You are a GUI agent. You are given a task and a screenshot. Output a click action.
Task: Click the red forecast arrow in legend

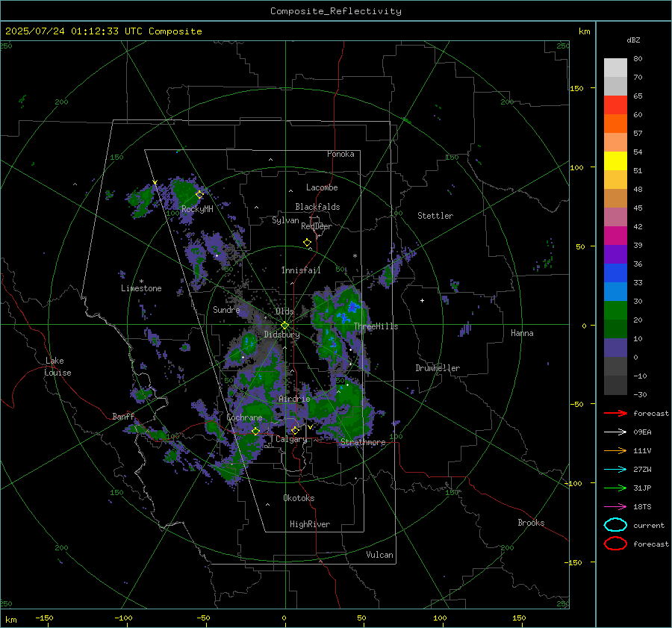coord(615,413)
